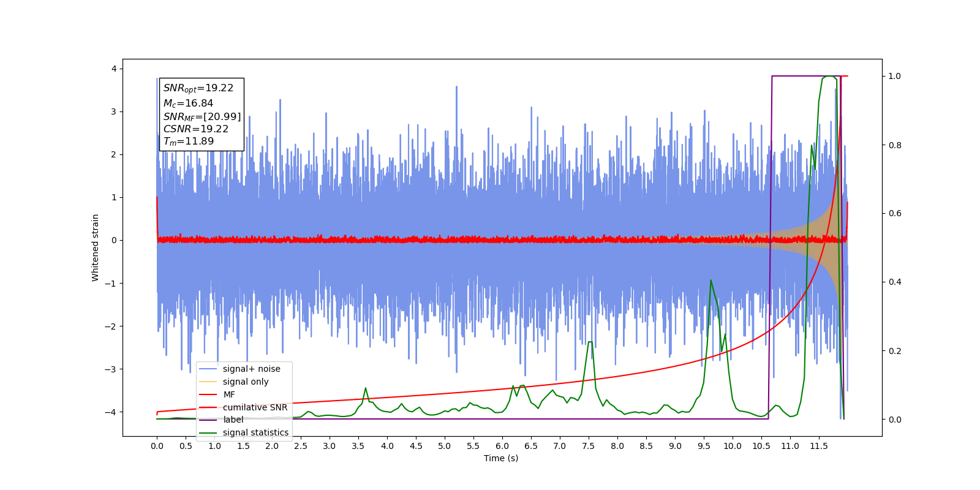The image size is (980, 490).
Task: Click the 'Whitened strain' y-axis label
Action: pos(96,247)
